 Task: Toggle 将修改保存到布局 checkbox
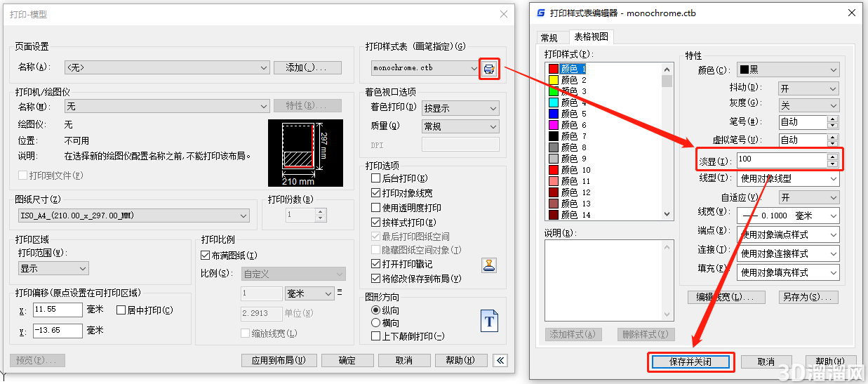[x=375, y=279]
